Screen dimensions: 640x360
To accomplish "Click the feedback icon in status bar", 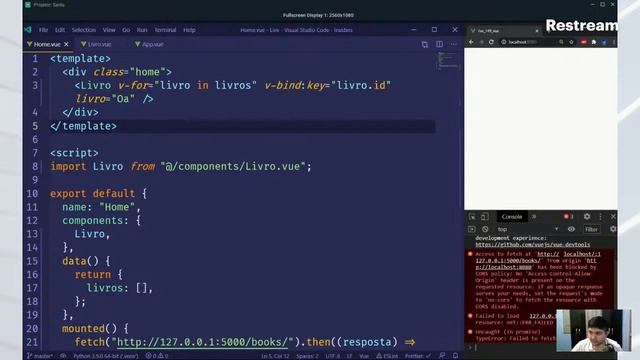I will point(442,356).
